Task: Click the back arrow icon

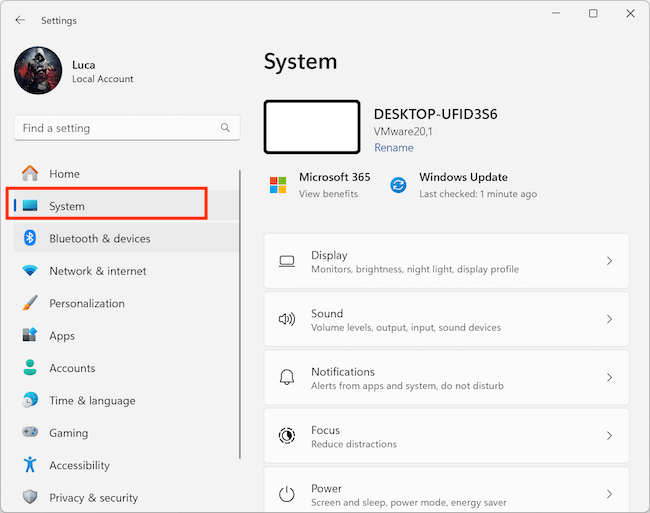Action: click(x=20, y=20)
